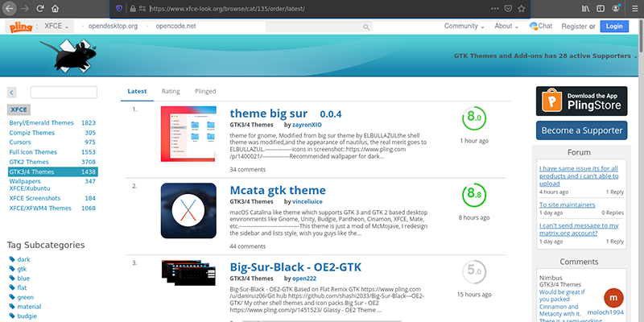The width and height of the screenshot is (644, 322).
Task: Open forum post To site maintainers
Action: pyautogui.click(x=568, y=204)
